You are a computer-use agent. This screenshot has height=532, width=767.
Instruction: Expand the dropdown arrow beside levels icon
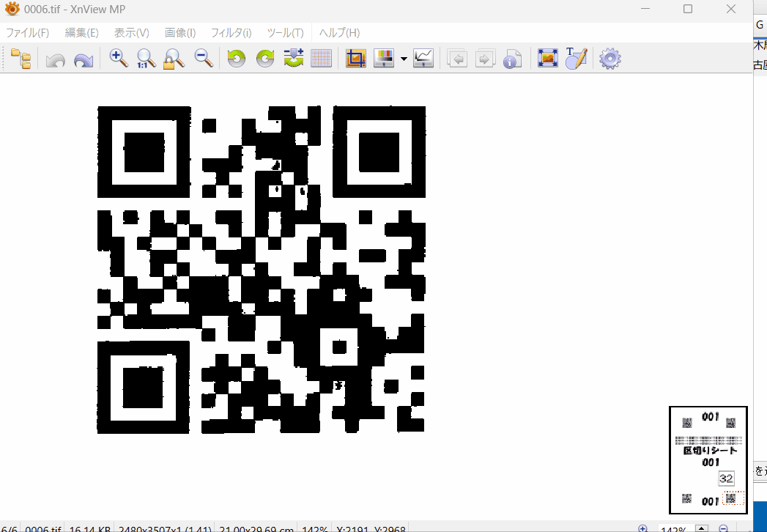click(x=404, y=59)
